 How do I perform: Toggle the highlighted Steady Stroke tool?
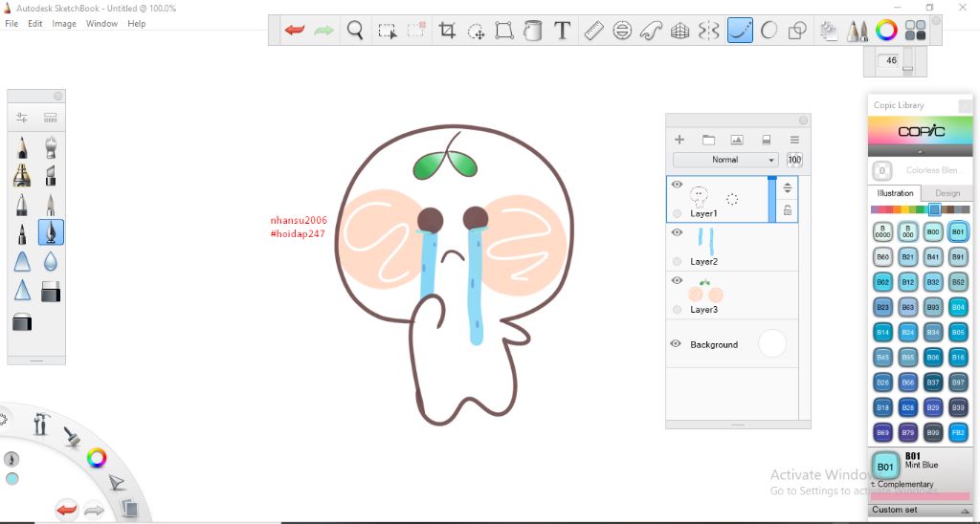(x=740, y=30)
